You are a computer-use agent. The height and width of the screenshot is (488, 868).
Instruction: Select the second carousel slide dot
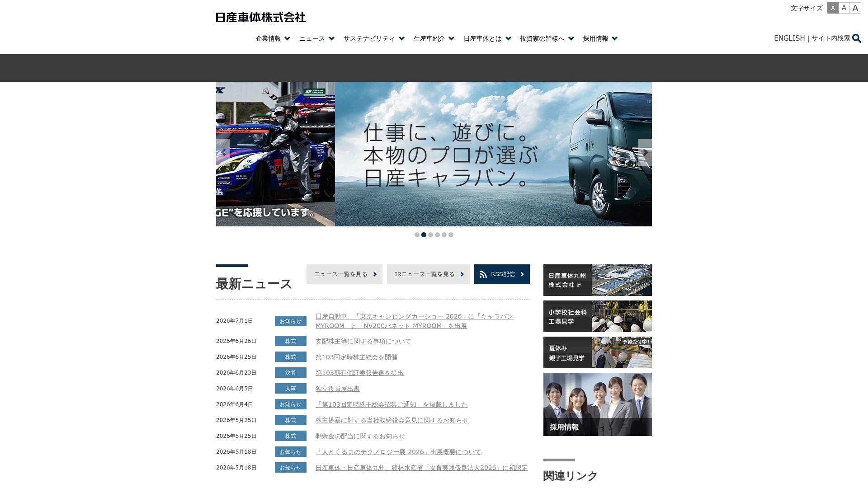(x=424, y=235)
